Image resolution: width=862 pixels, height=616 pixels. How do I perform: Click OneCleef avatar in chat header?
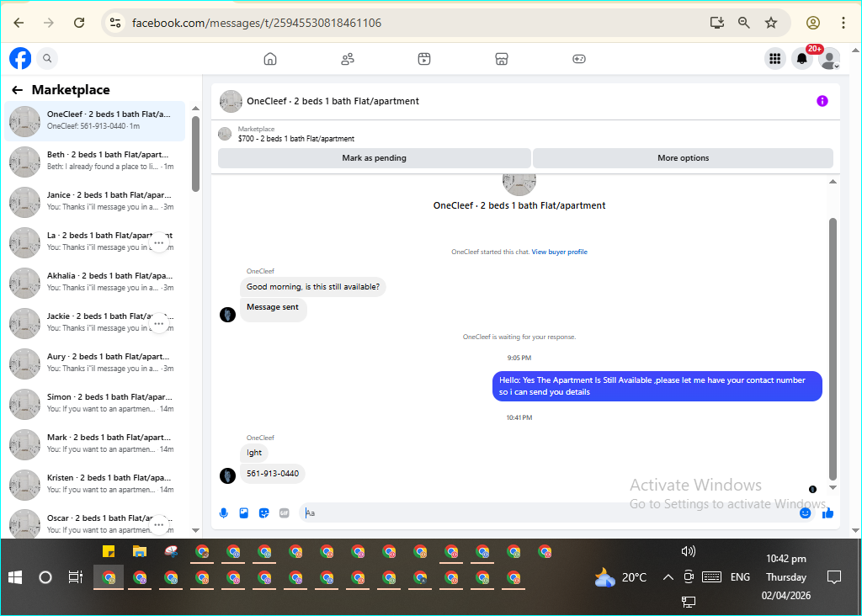coord(231,101)
